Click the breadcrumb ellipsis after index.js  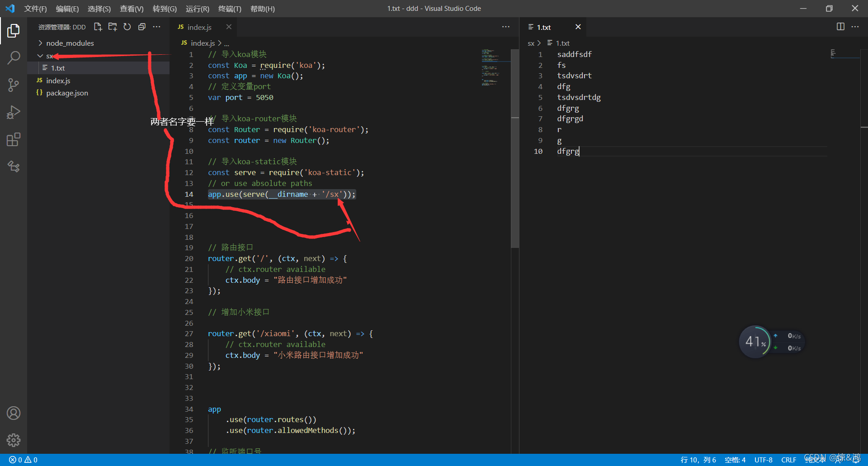pos(226,43)
